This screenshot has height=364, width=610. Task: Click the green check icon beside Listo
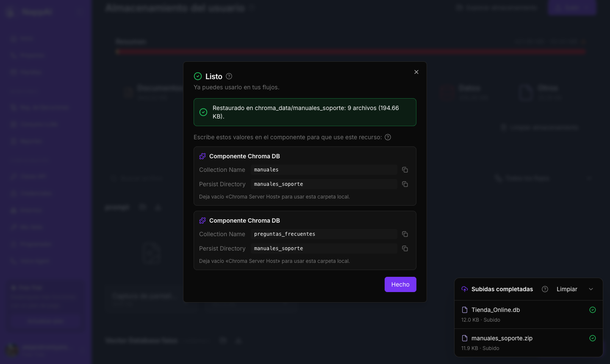pyautogui.click(x=198, y=76)
